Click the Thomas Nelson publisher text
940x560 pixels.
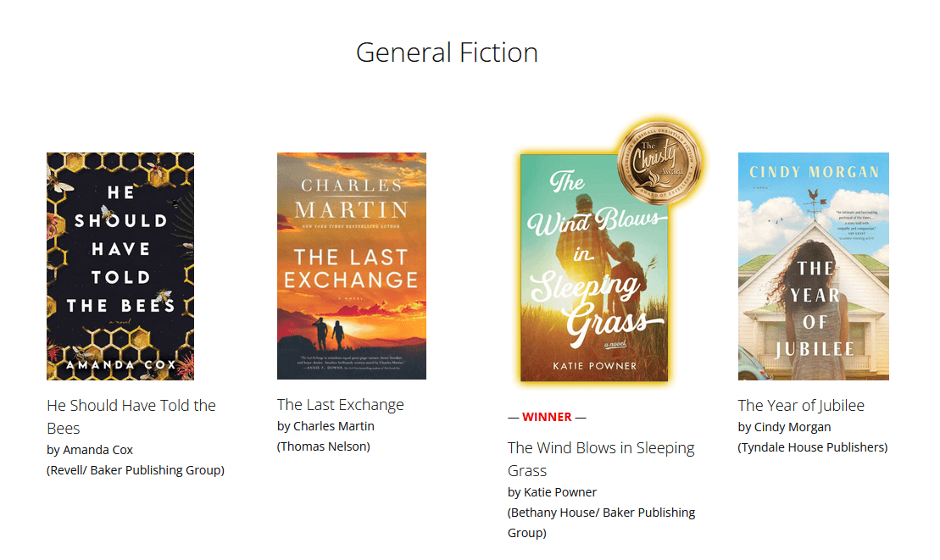(324, 446)
